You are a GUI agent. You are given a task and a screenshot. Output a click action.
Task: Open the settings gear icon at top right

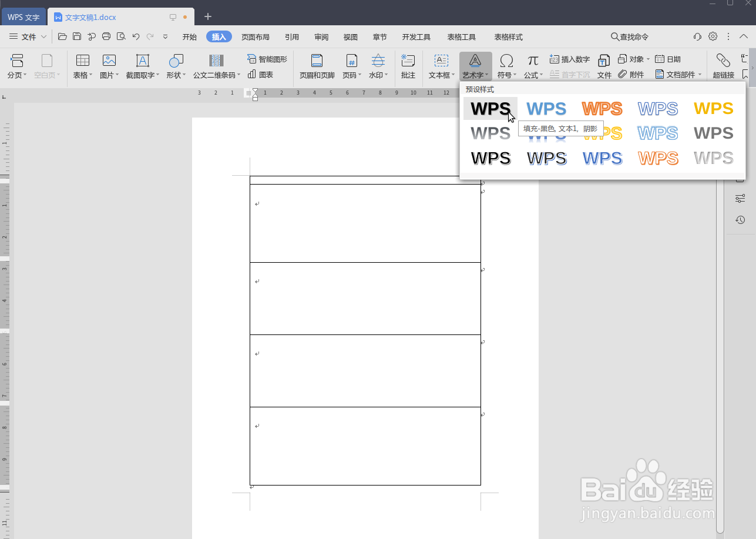[713, 36]
